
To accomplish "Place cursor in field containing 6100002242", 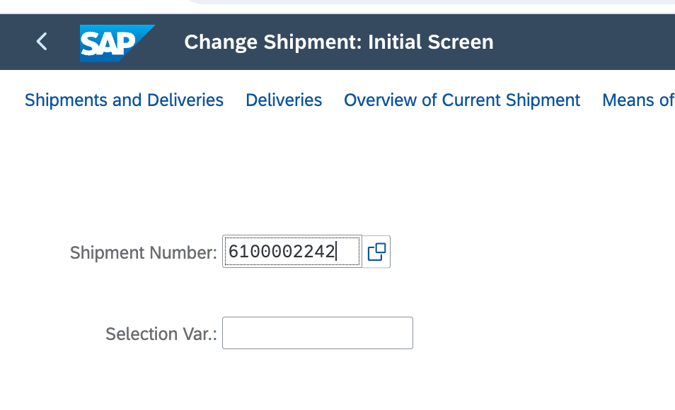I will (x=292, y=252).
